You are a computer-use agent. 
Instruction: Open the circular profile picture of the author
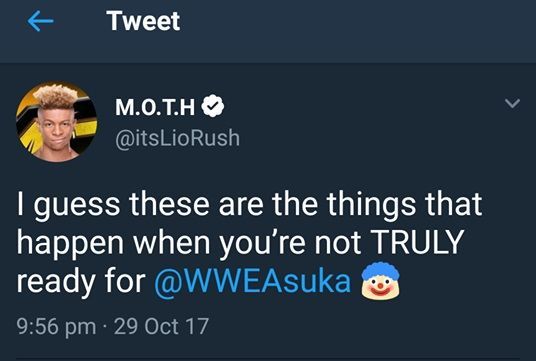click(x=57, y=122)
